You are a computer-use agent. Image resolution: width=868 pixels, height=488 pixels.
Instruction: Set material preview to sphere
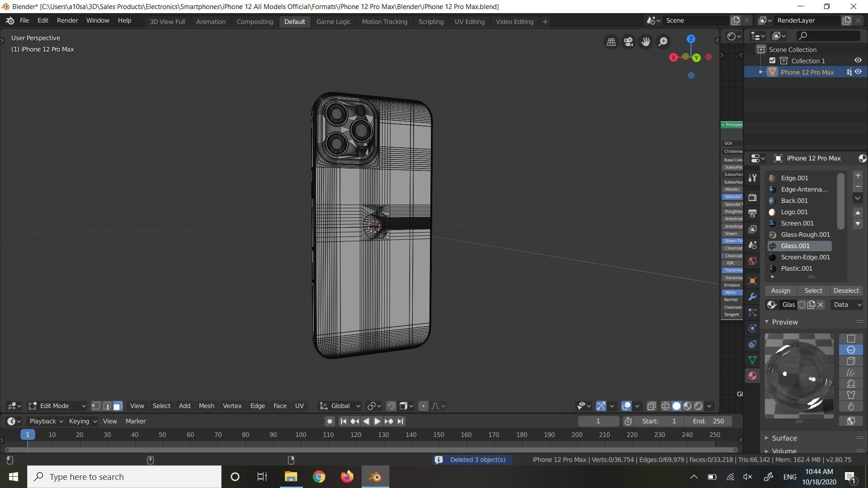click(851, 350)
